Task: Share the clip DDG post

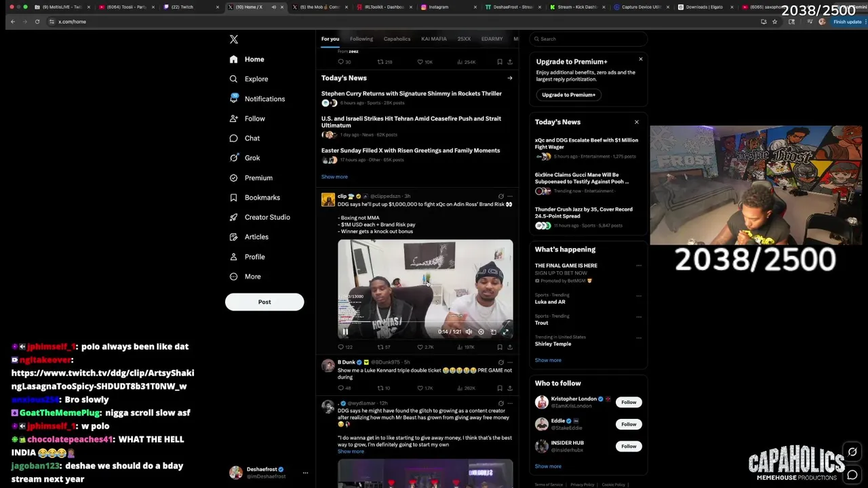Action: (510, 347)
